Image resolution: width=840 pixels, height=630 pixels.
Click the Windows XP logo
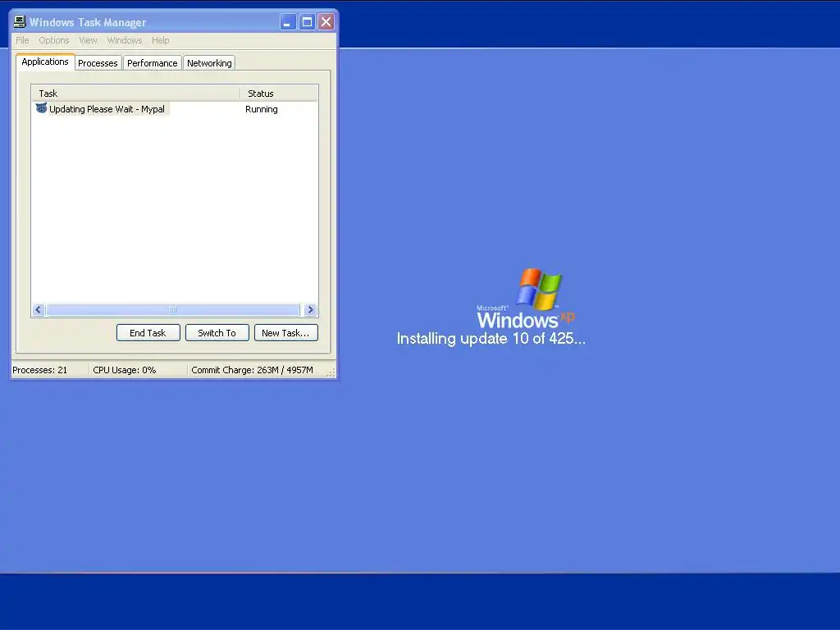point(526,299)
